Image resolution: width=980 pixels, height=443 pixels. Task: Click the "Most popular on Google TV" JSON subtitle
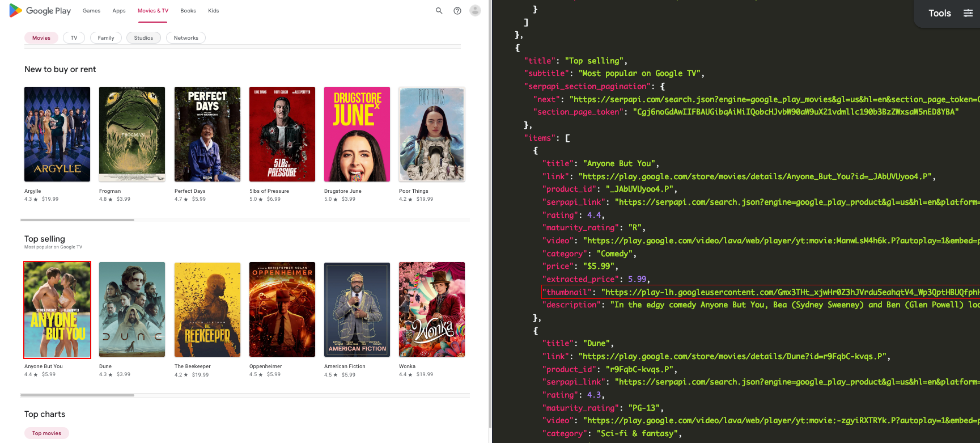(x=640, y=73)
